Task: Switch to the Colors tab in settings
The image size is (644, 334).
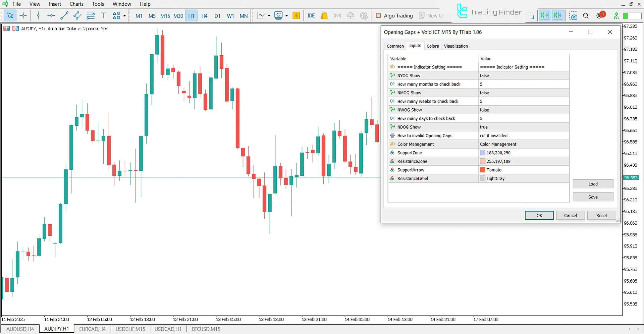Action: point(433,46)
